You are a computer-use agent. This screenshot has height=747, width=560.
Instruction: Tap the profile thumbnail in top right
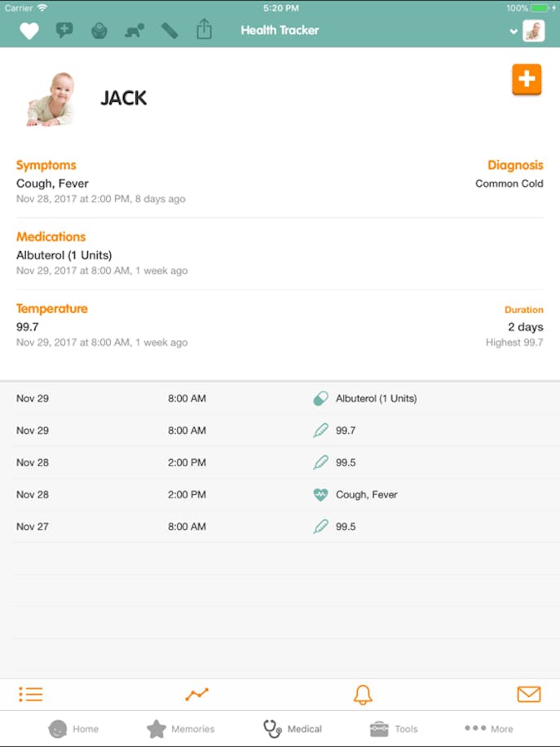[x=534, y=31]
